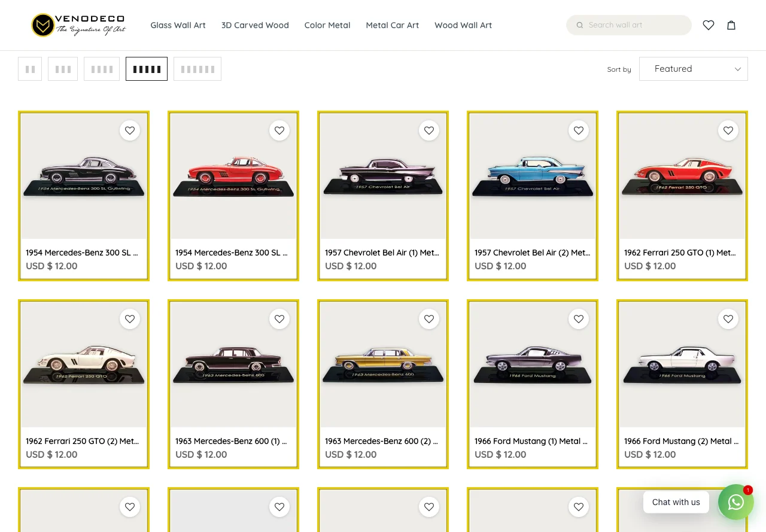This screenshot has width=766, height=532.
Task: Open the 1962 Ferrari 250 GTO (2) title link
Action: (83, 441)
